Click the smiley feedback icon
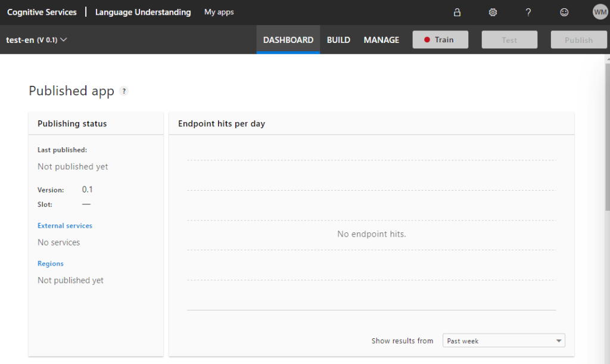Image resolution: width=610 pixels, height=364 pixels. click(564, 13)
